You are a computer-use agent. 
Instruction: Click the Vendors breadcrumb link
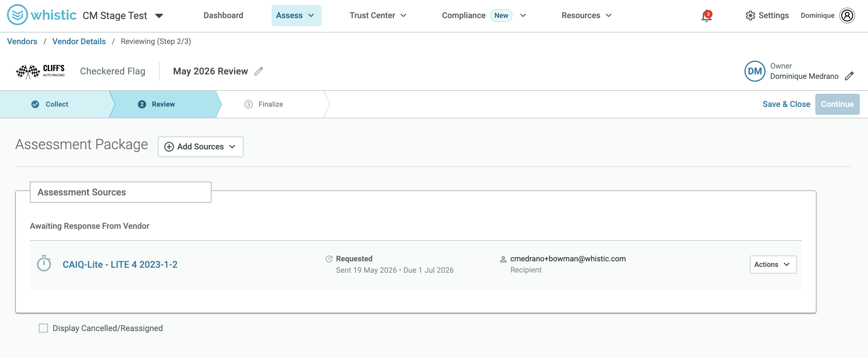[x=22, y=42]
